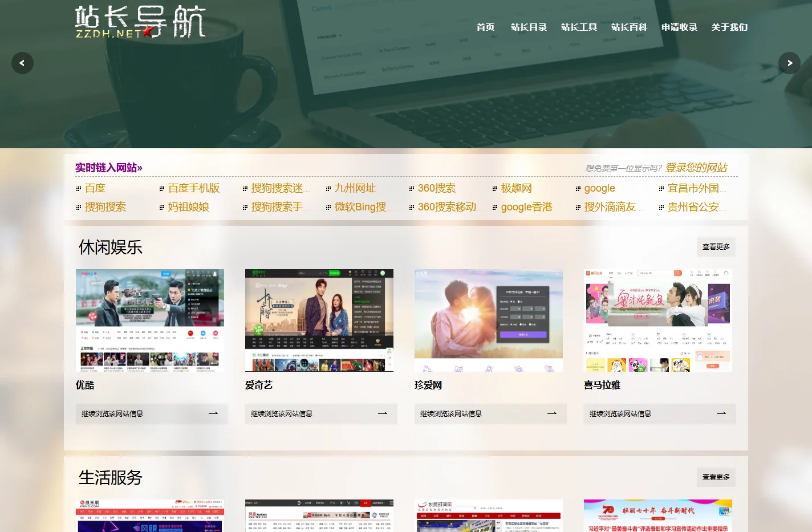
Task: Open the 微软Bing搜 link
Action: coord(364,207)
